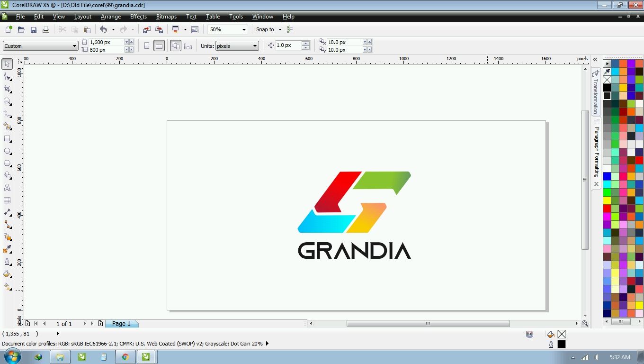The width and height of the screenshot is (644, 364).
Task: Choose the Zoom tool in the toolbox
Action: click(x=7, y=101)
